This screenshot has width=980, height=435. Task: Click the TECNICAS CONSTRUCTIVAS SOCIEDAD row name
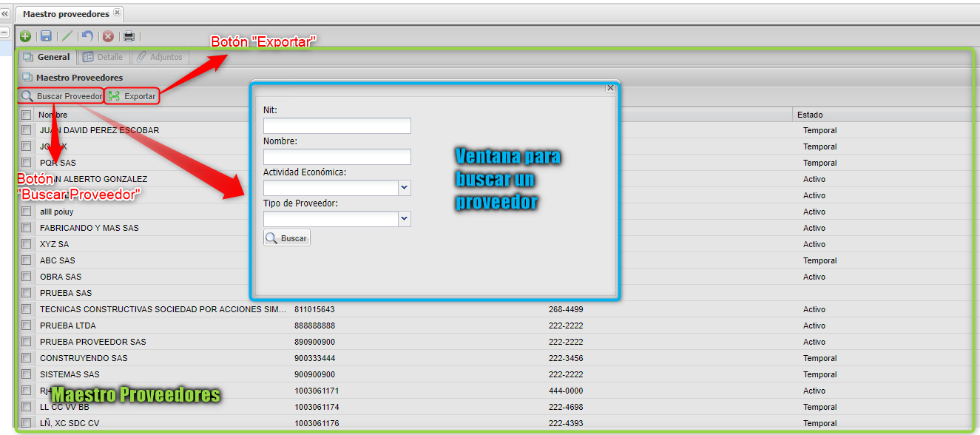click(162, 309)
